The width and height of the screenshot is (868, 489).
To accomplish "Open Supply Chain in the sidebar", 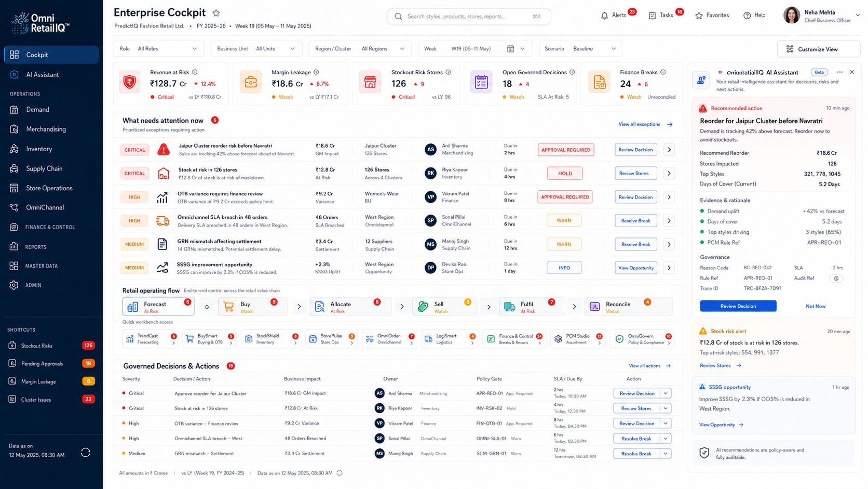I will pos(44,168).
